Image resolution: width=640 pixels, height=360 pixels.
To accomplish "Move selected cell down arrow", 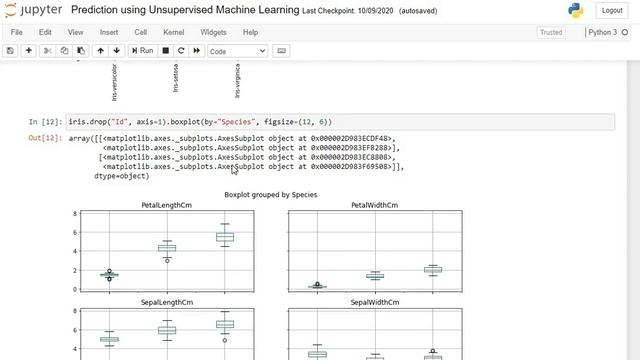I will click(117, 51).
